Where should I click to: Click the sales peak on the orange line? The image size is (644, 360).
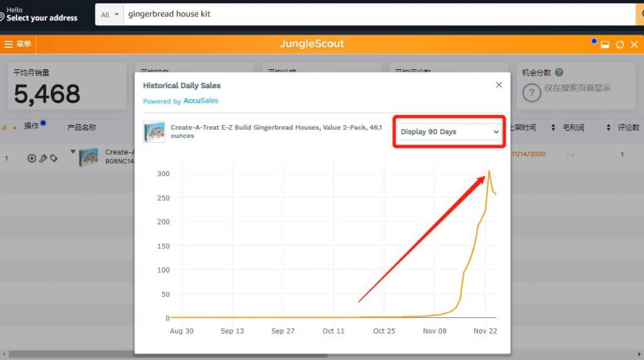coord(489,171)
